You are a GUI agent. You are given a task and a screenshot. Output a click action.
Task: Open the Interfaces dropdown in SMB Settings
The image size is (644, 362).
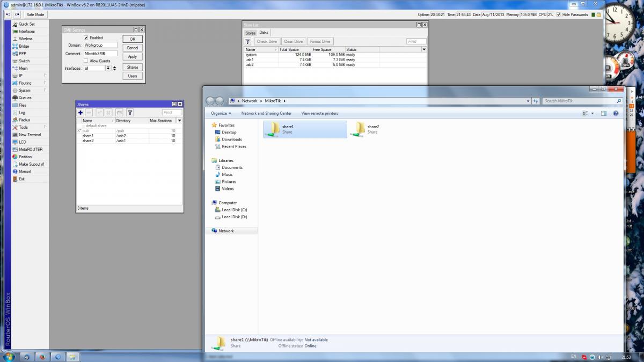[108, 69]
